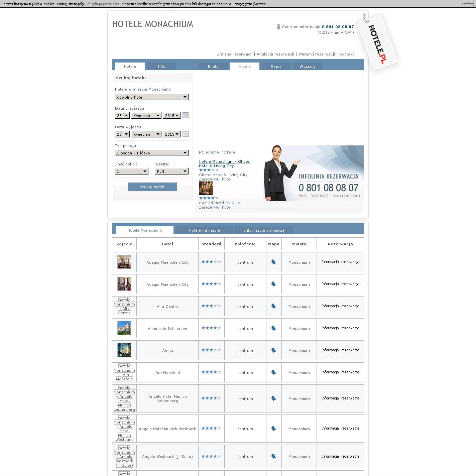The width and height of the screenshot is (476, 476).
Task: Open the hotel selection dropdown 'dowolny hotel'
Action: (152, 97)
